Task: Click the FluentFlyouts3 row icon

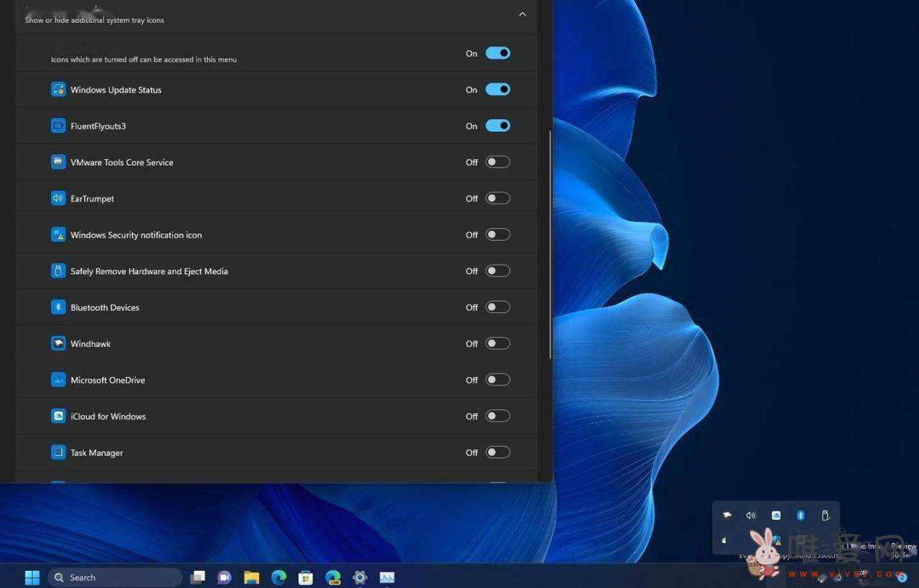Action: 58,126
